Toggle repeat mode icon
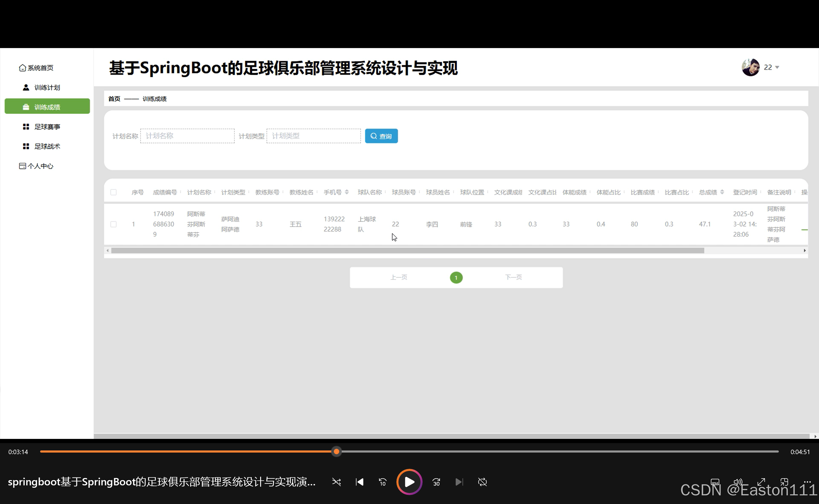This screenshot has height=504, width=819. click(482, 482)
